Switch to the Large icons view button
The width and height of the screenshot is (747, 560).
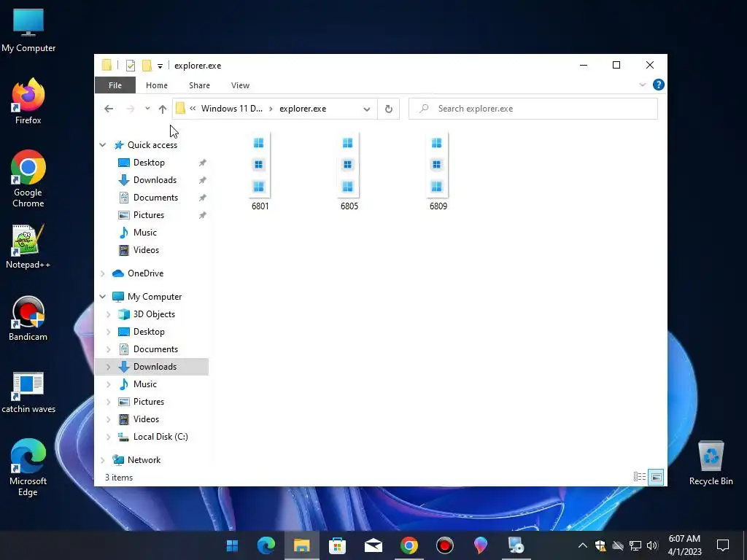[656, 477]
